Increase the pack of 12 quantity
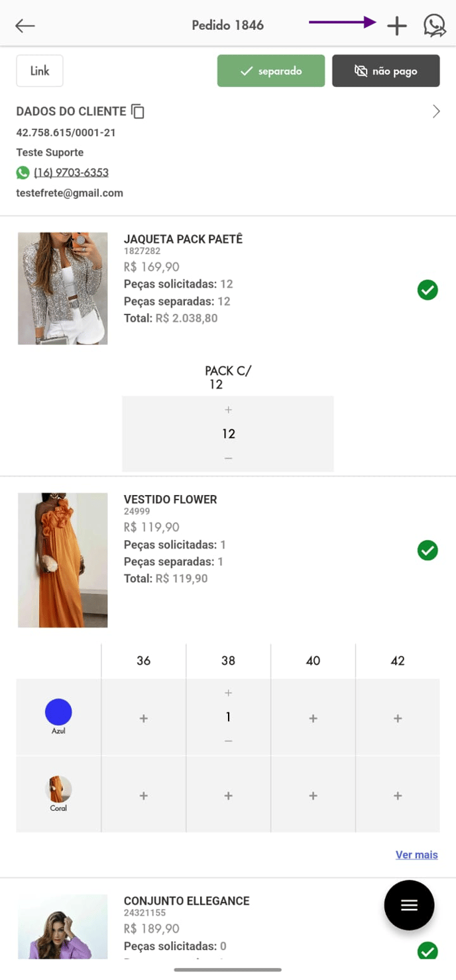Image resolution: width=456 pixels, height=980 pixels. click(x=228, y=410)
